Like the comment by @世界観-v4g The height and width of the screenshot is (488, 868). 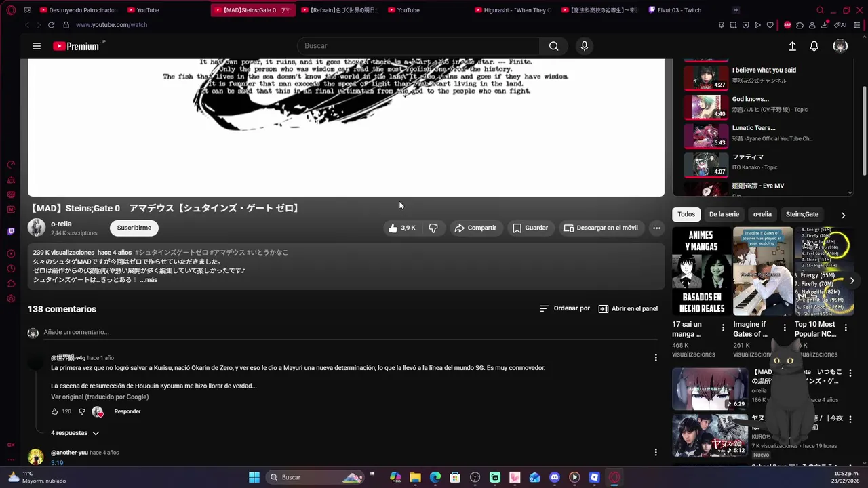click(x=55, y=411)
